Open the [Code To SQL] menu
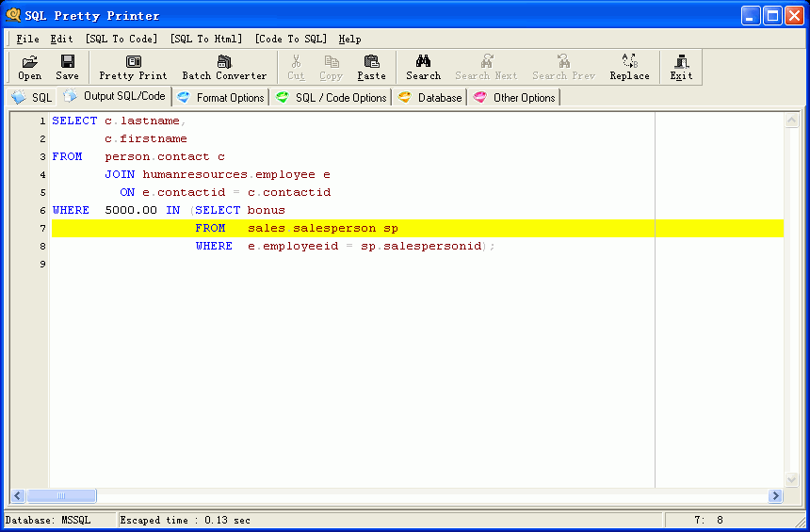Screen dimensions: 810x532 [x=291, y=39]
